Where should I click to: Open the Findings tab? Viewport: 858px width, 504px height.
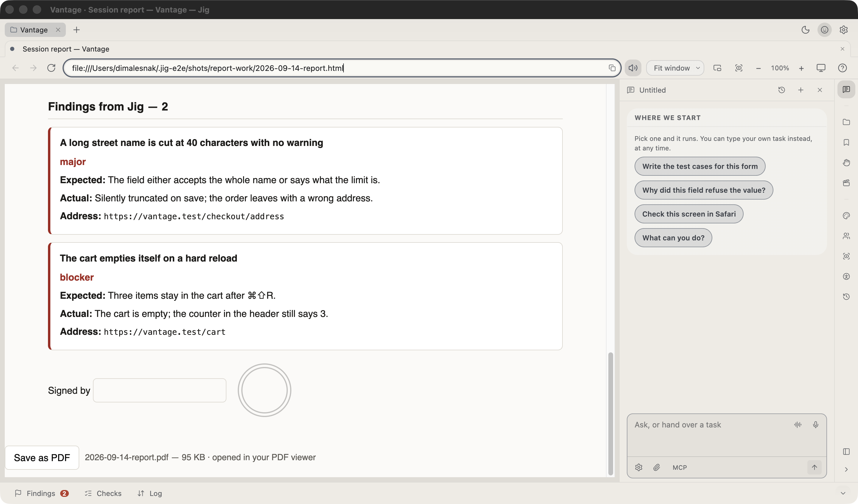(x=41, y=493)
